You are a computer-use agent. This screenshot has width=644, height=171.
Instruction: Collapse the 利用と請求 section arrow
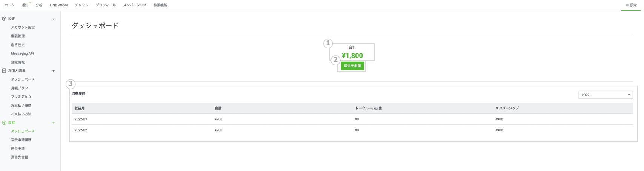click(x=54, y=71)
